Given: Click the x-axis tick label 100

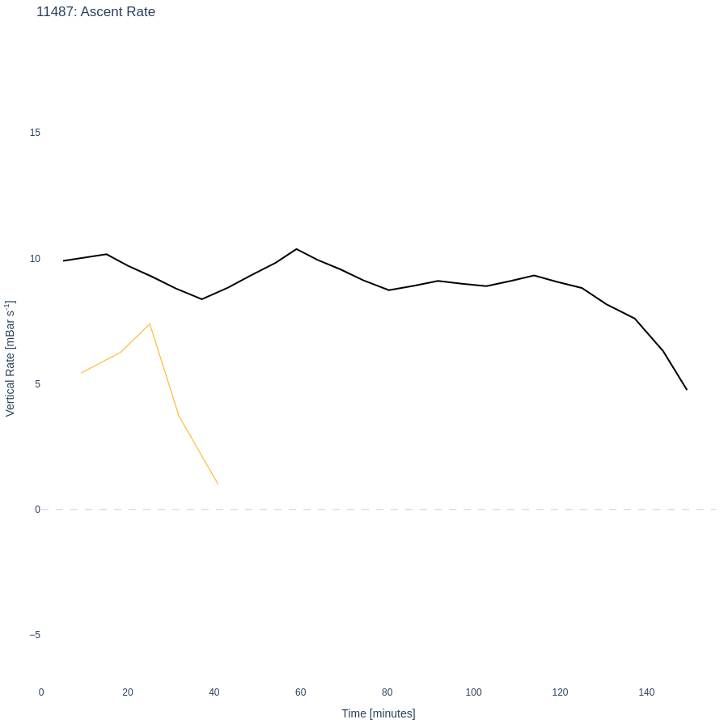Looking at the screenshot, I should coord(474,692).
